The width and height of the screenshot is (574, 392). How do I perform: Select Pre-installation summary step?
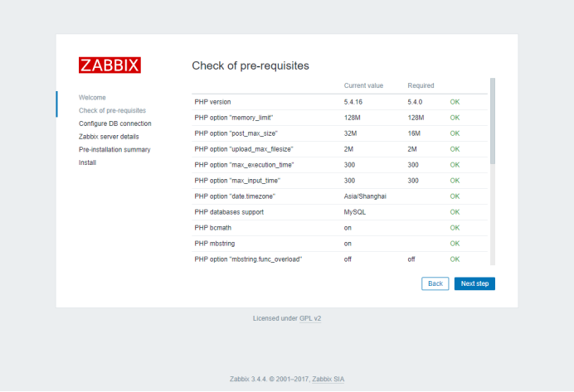114,149
